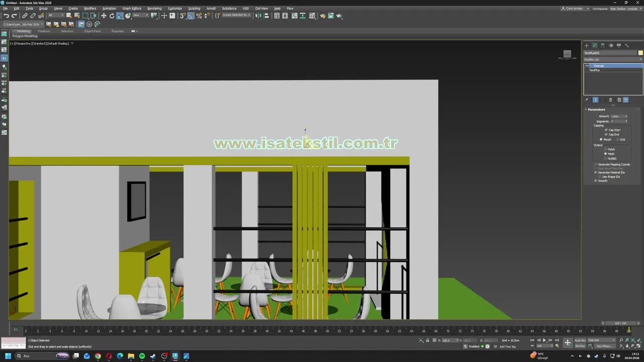Click the Add Time Tag label
This screenshot has width=644, height=362.
[508, 346]
